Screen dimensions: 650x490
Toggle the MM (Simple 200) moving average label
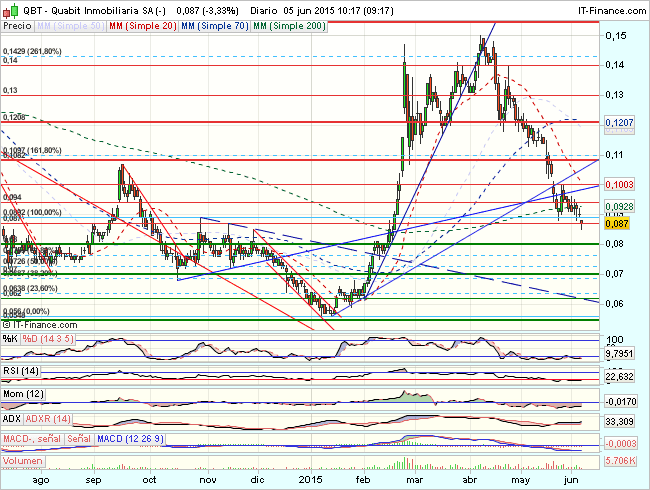click(x=289, y=26)
